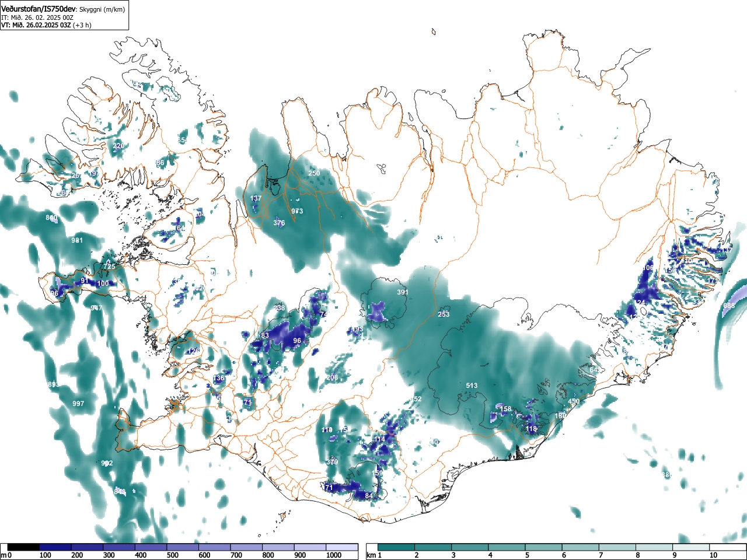
Task: Click the 973 visibility value on the map
Action: (x=297, y=211)
